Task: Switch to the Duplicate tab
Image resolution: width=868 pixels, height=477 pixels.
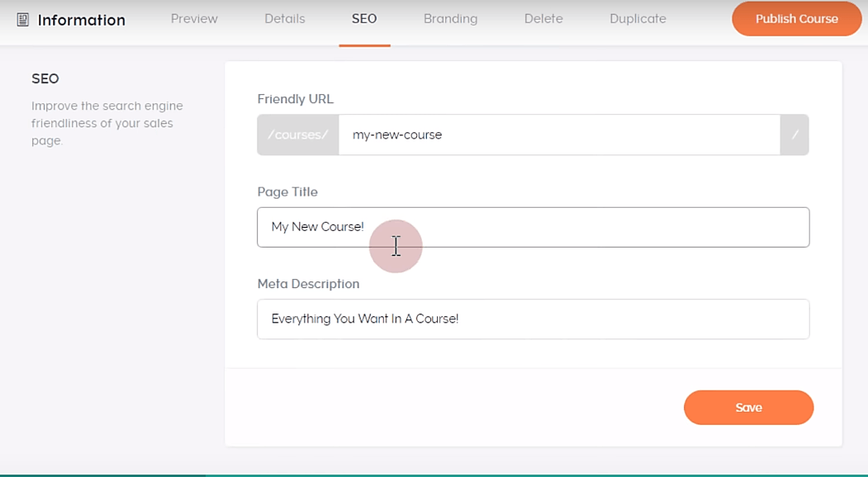Action: (638, 19)
